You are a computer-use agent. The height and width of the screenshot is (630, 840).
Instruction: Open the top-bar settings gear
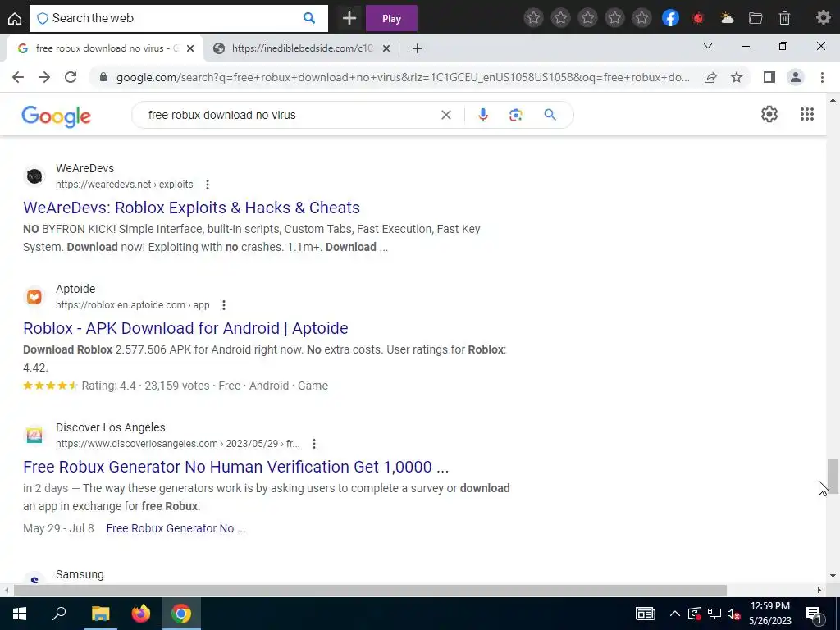(x=824, y=18)
